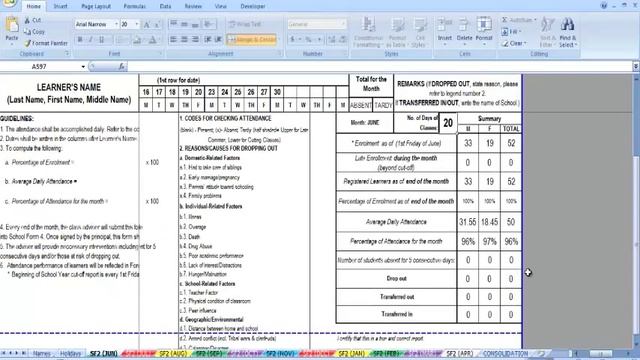This screenshot has width=640, height=360.
Task: Open the Name Box dropdown arrow
Action: click(83, 67)
